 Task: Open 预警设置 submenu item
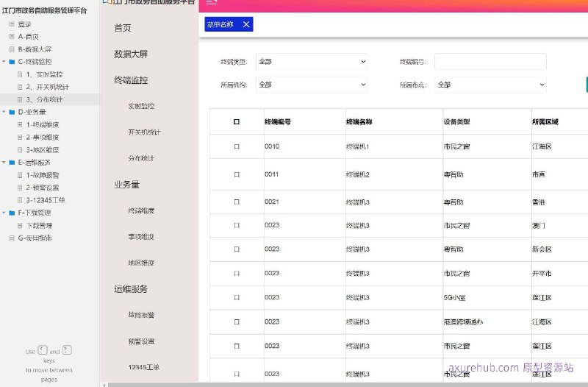[141, 341]
